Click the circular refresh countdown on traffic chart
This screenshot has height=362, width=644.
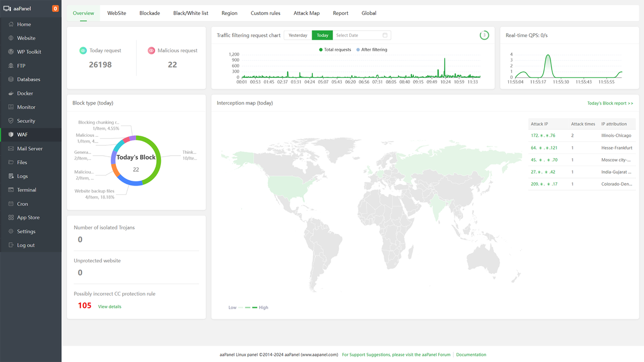coord(484,34)
